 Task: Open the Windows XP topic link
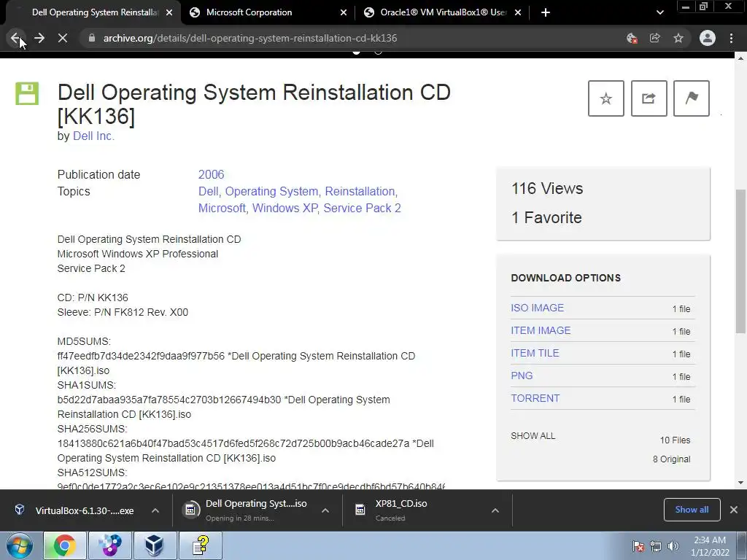pos(285,208)
